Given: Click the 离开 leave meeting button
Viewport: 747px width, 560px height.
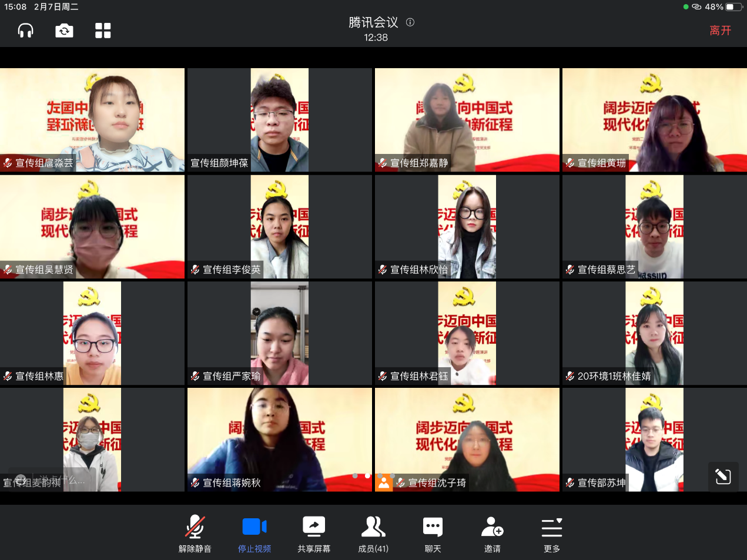Looking at the screenshot, I should [720, 31].
